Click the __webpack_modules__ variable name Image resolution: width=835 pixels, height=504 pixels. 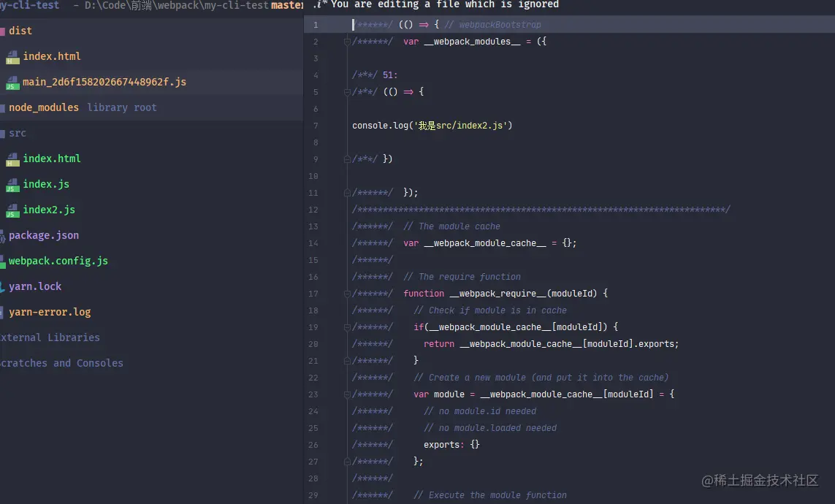coord(472,42)
